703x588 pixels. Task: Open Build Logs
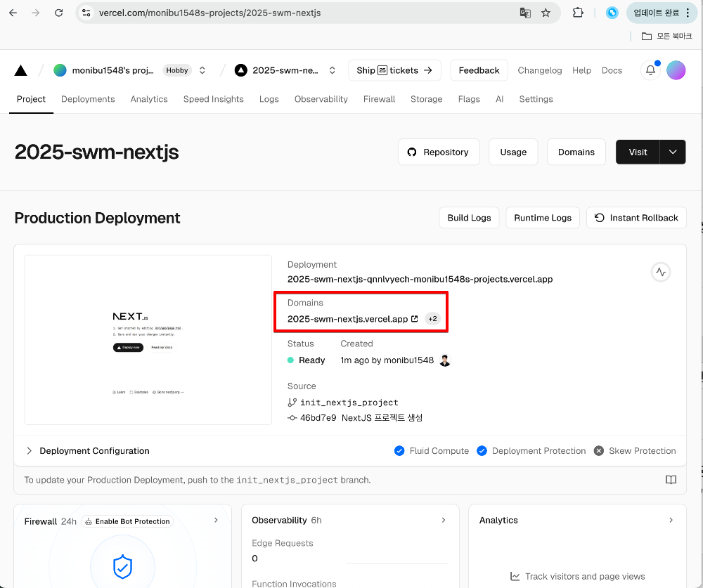pos(469,218)
